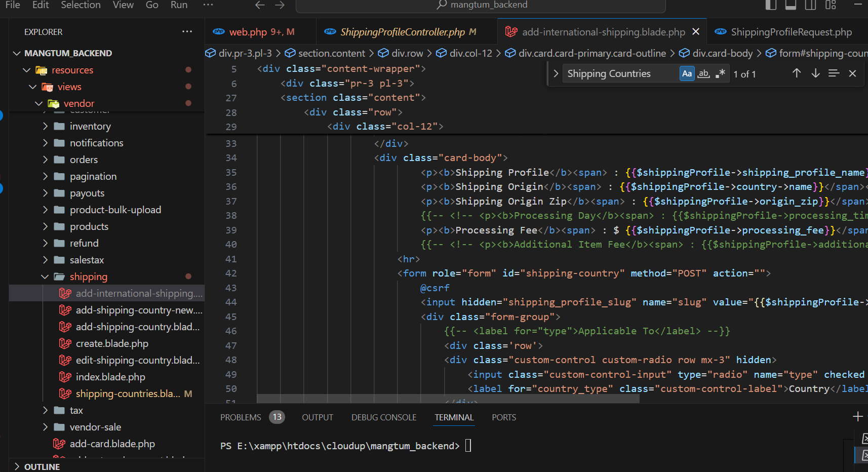868x472 pixels.
Task: Open new terminal with plus icon
Action: point(857,417)
